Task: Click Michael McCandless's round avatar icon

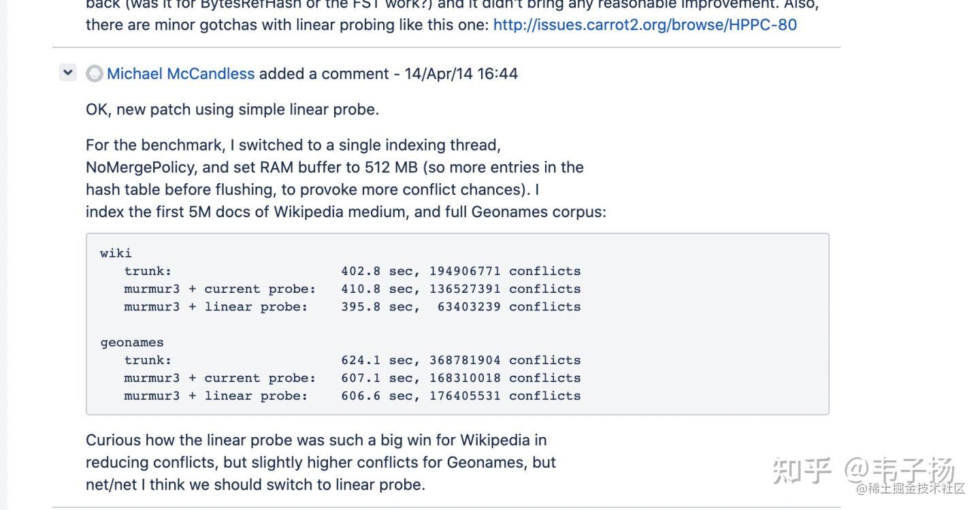Action: (95, 74)
